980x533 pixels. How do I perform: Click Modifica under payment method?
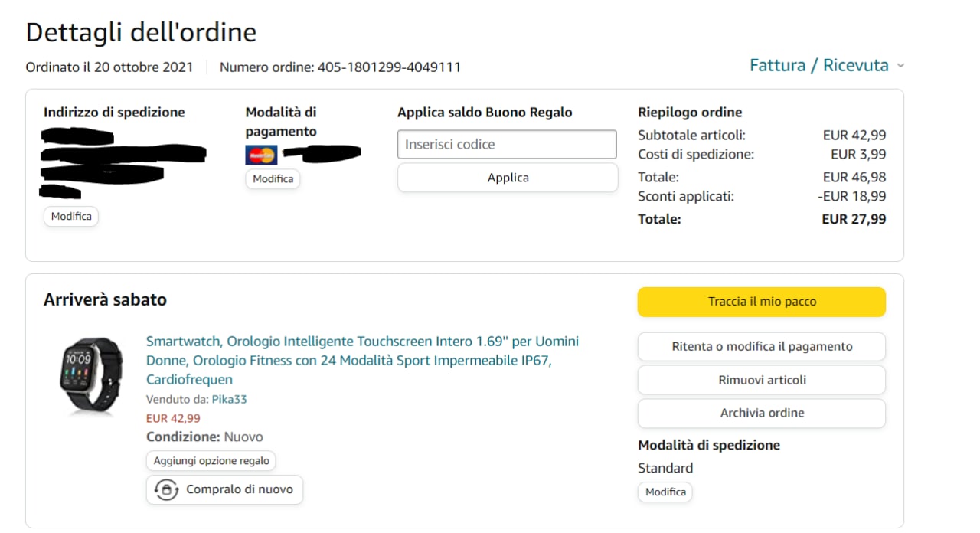coord(273,179)
